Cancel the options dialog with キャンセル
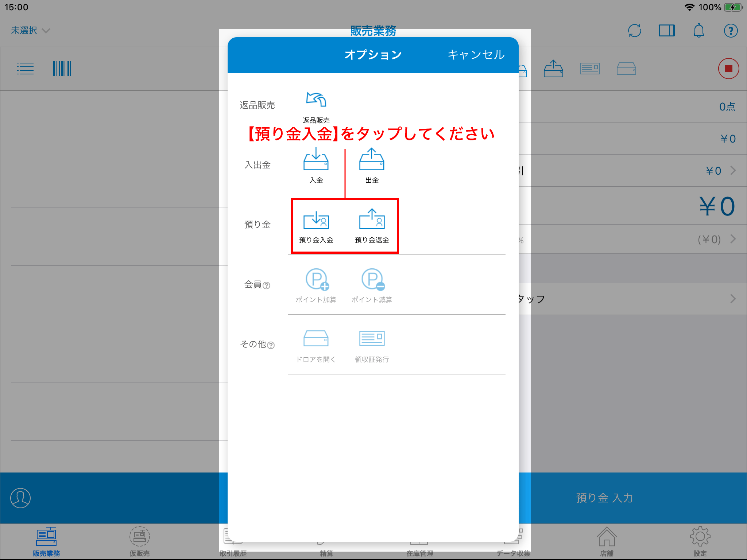Viewport: 747px width, 560px height. tap(476, 55)
